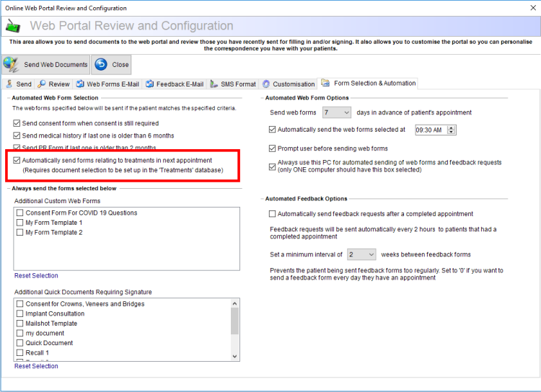Open the minimum interval weeks dropdown
The image size is (541, 392).
[361, 254]
